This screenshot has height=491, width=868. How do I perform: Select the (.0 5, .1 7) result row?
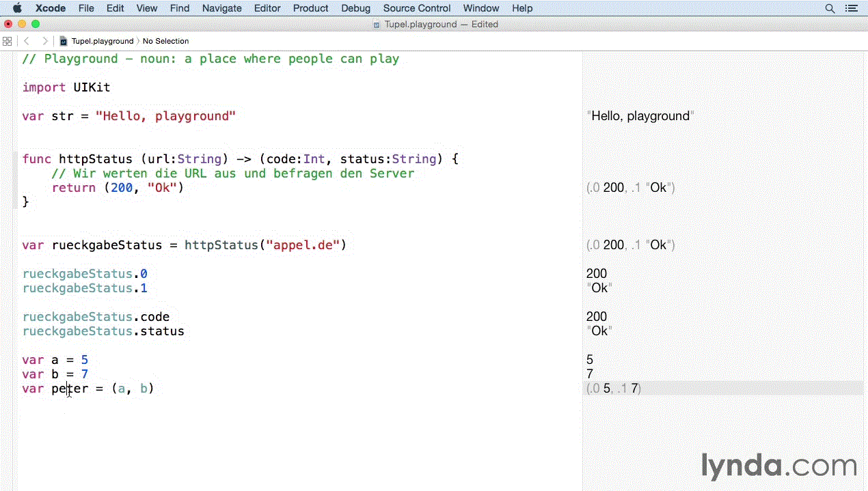coord(614,389)
